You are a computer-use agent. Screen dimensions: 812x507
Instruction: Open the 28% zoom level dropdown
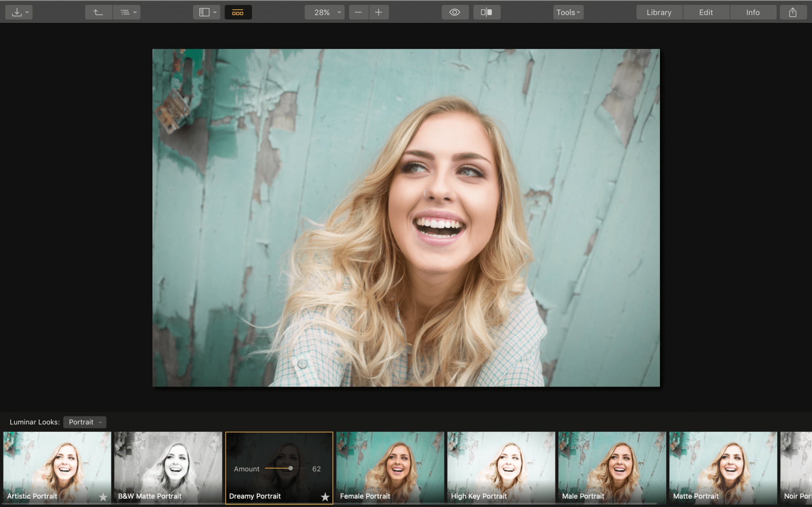[324, 13]
